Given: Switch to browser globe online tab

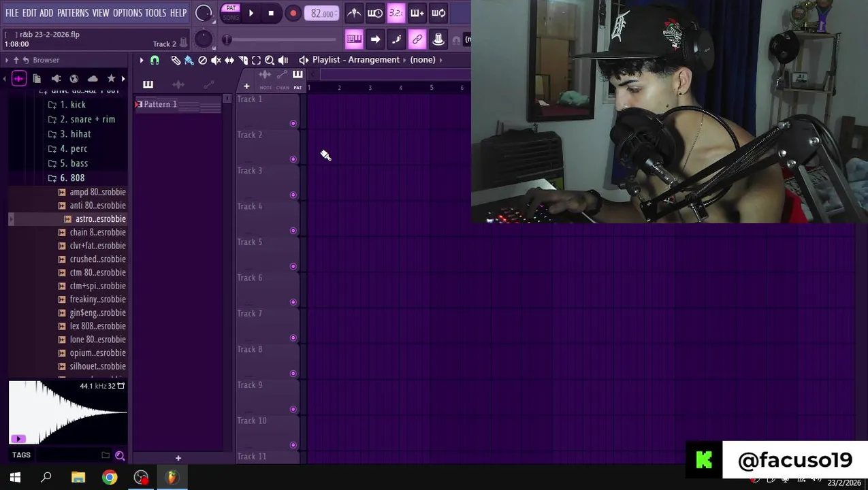Looking at the screenshot, I should click(74, 78).
